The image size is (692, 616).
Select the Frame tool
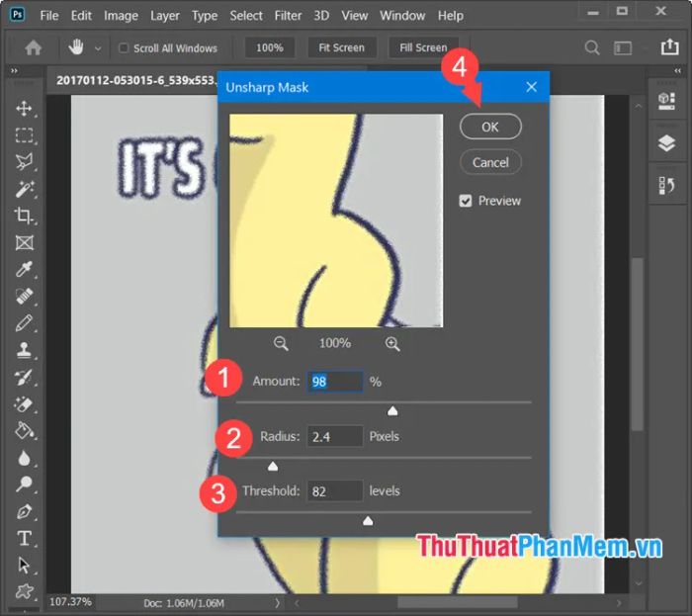tap(24, 242)
